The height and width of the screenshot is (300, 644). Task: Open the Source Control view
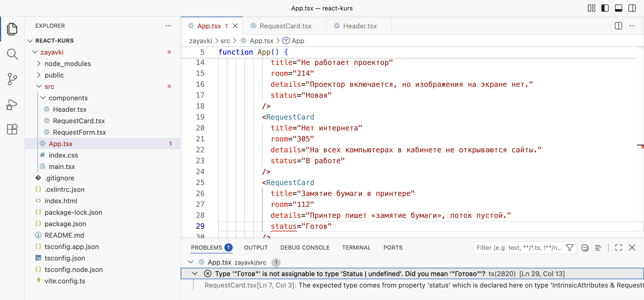click(x=12, y=79)
